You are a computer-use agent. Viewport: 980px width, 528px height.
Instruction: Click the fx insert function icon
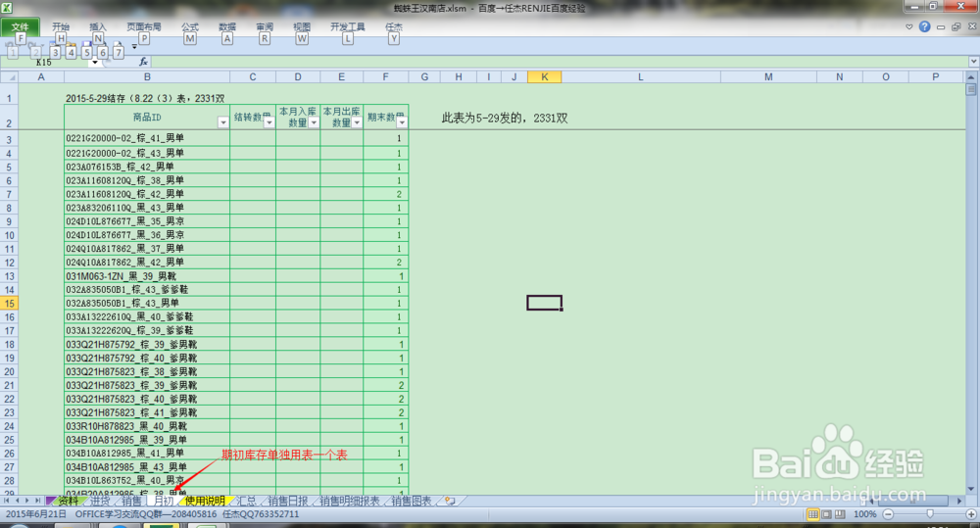coord(143,62)
